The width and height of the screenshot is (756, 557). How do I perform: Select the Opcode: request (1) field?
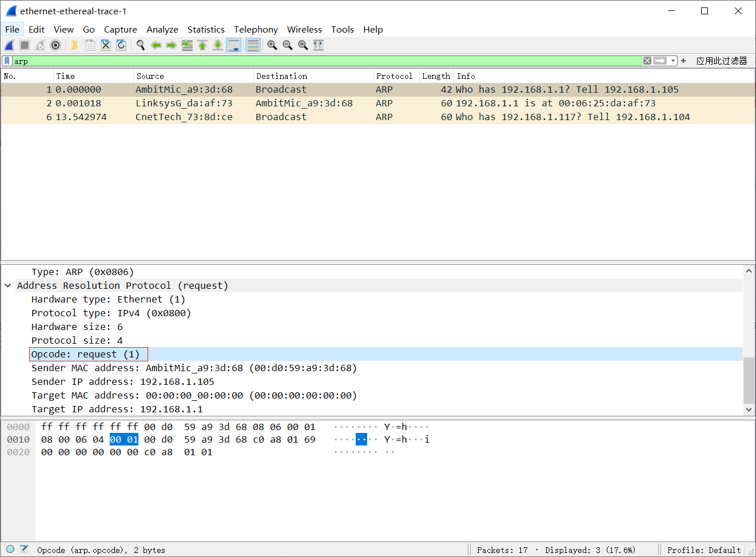pyautogui.click(x=86, y=354)
